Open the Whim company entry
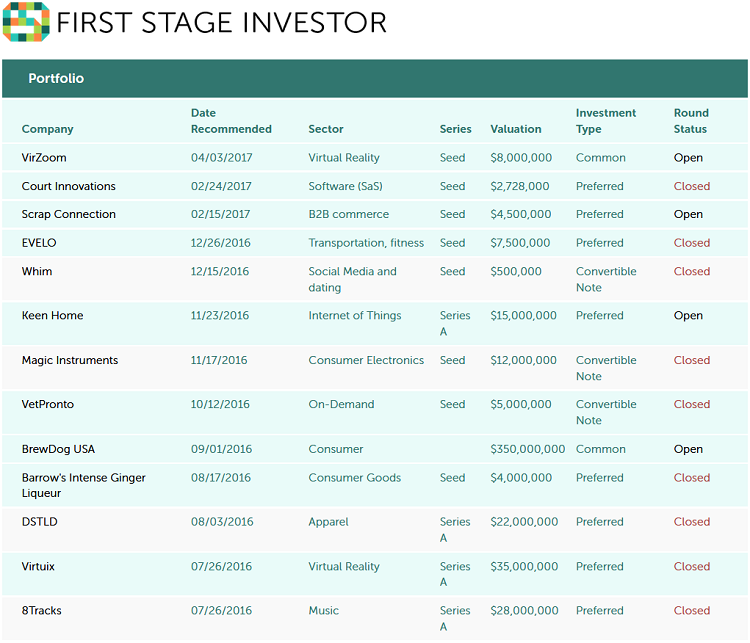 click(37, 271)
